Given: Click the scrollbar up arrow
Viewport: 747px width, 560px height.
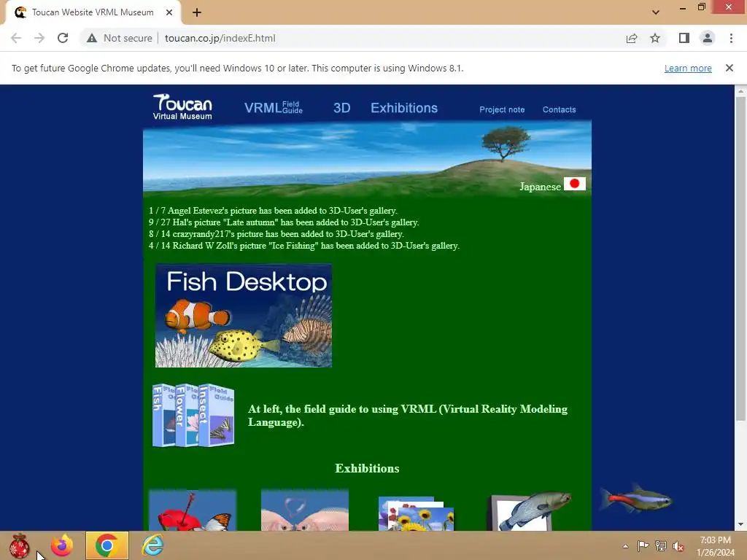Looking at the screenshot, I should point(740,90).
